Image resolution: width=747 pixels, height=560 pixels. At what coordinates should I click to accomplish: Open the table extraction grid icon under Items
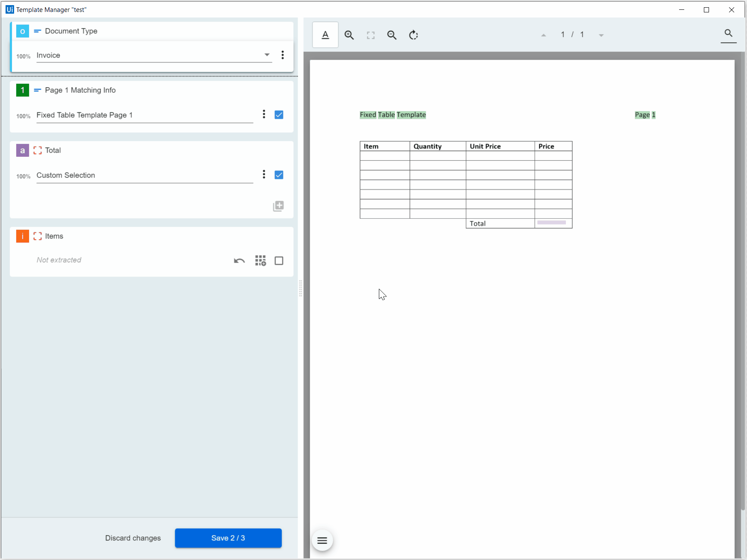point(261,261)
